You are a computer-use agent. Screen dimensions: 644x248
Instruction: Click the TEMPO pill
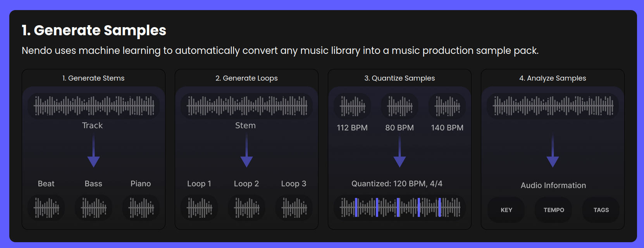tap(553, 210)
